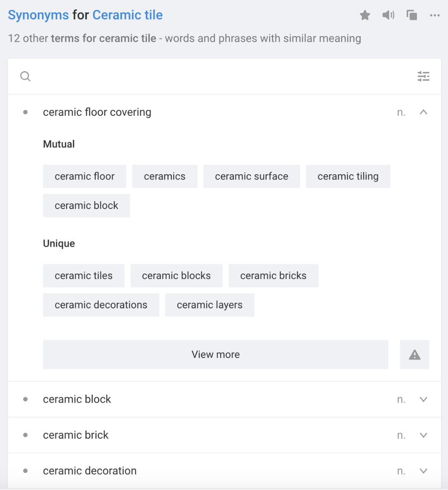Click the search magnifier icon
Viewport: 448px width, 490px height.
point(25,77)
